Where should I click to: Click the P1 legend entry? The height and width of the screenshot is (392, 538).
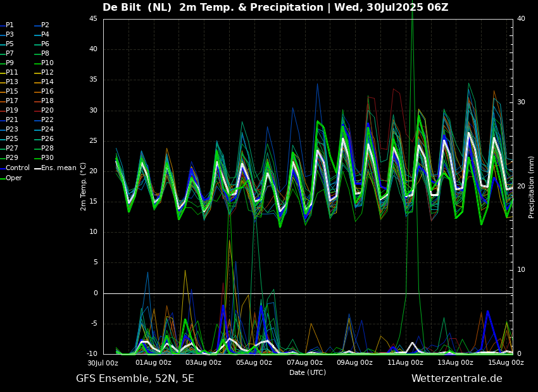tap(9, 25)
